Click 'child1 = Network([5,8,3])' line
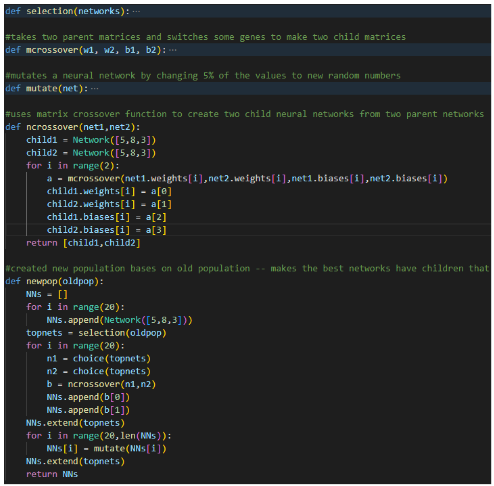The image size is (494, 486). pyautogui.click(x=91, y=140)
